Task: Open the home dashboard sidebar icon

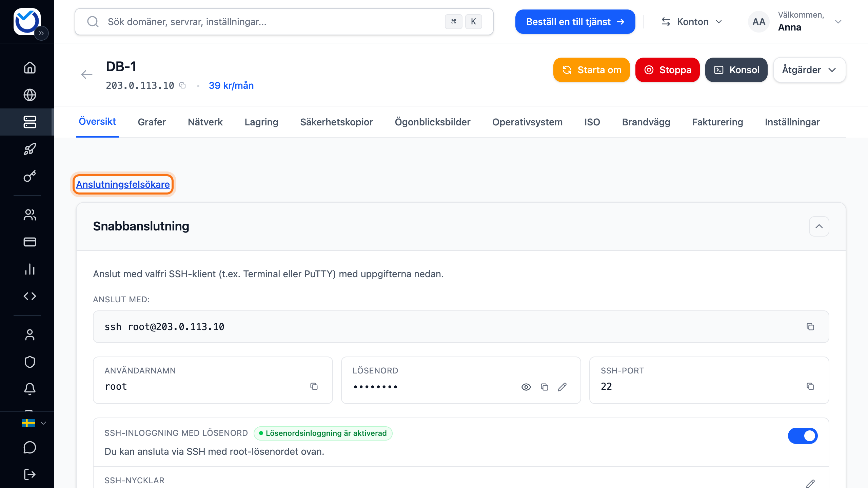Action: (x=30, y=68)
